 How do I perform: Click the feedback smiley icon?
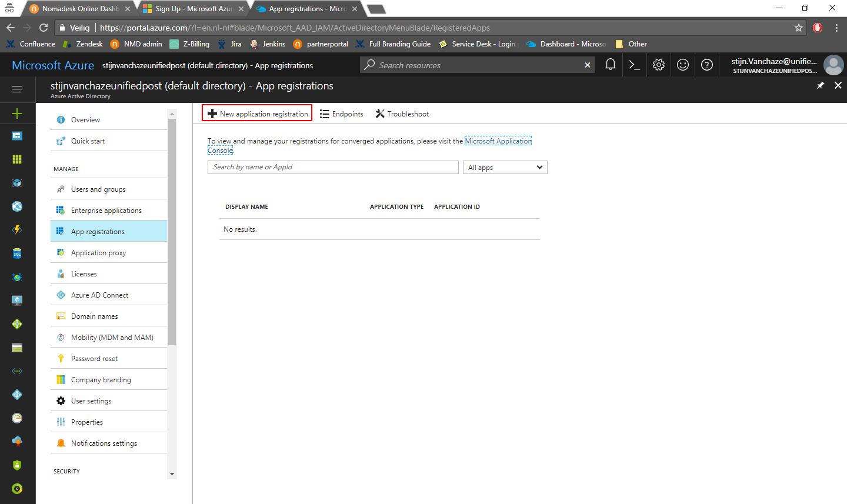(683, 65)
